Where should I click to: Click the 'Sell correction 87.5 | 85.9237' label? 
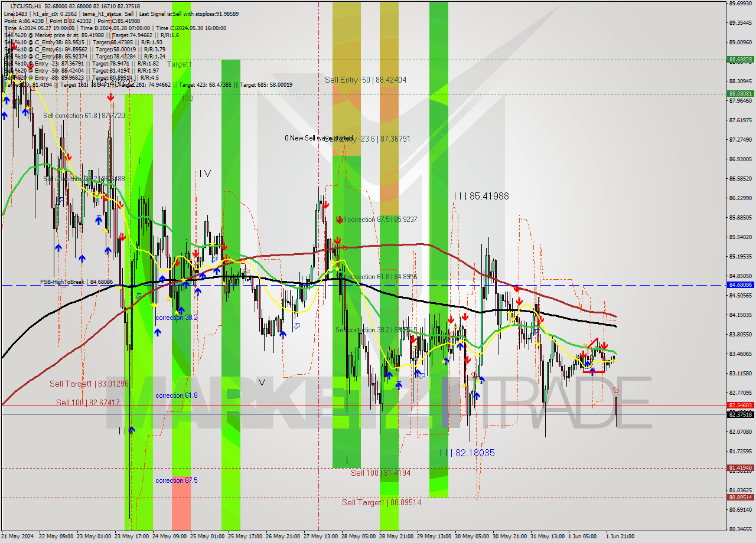(x=376, y=220)
